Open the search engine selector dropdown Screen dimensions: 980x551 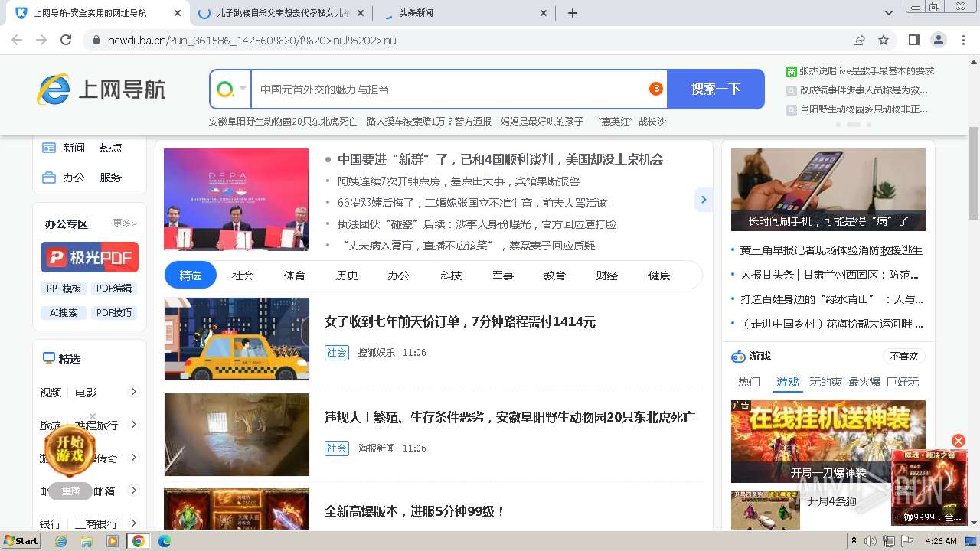click(231, 90)
